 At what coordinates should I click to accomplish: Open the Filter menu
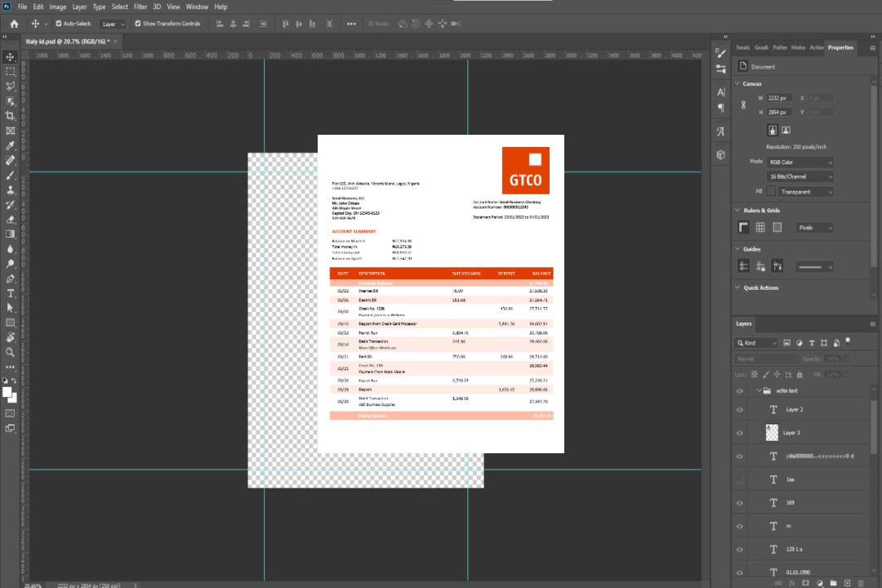[x=140, y=7]
